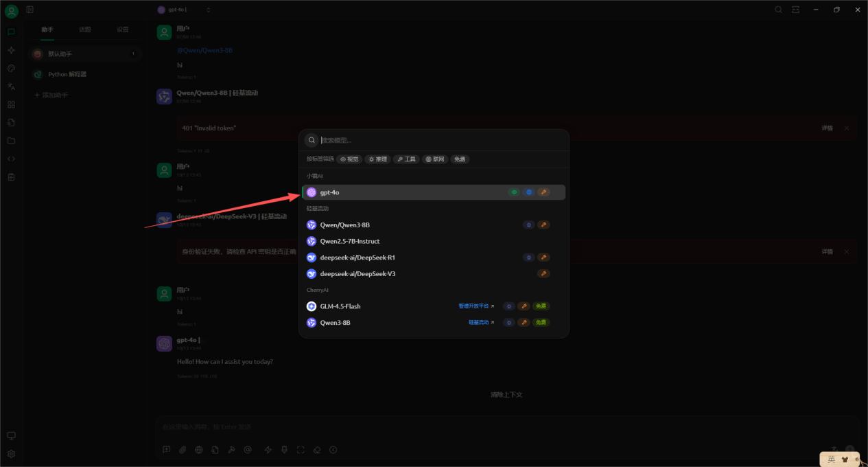Click the paperclip attachment icon
Viewport: 868px width, 467px height.
183,450
